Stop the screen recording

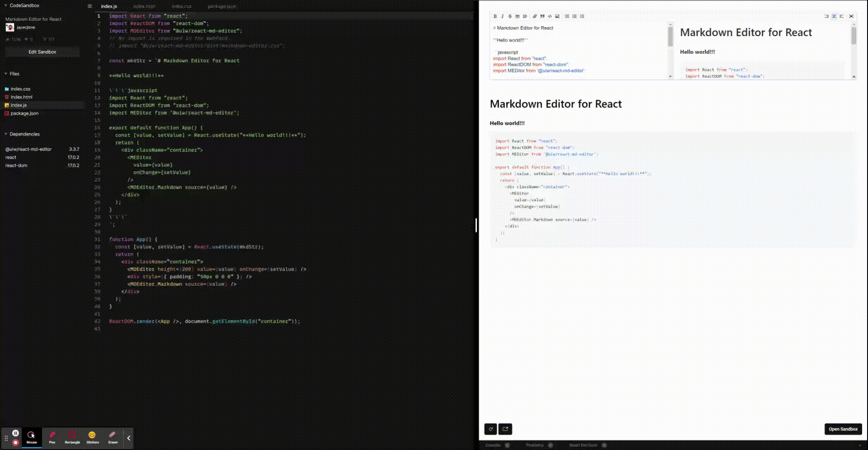pyautogui.click(x=15, y=443)
